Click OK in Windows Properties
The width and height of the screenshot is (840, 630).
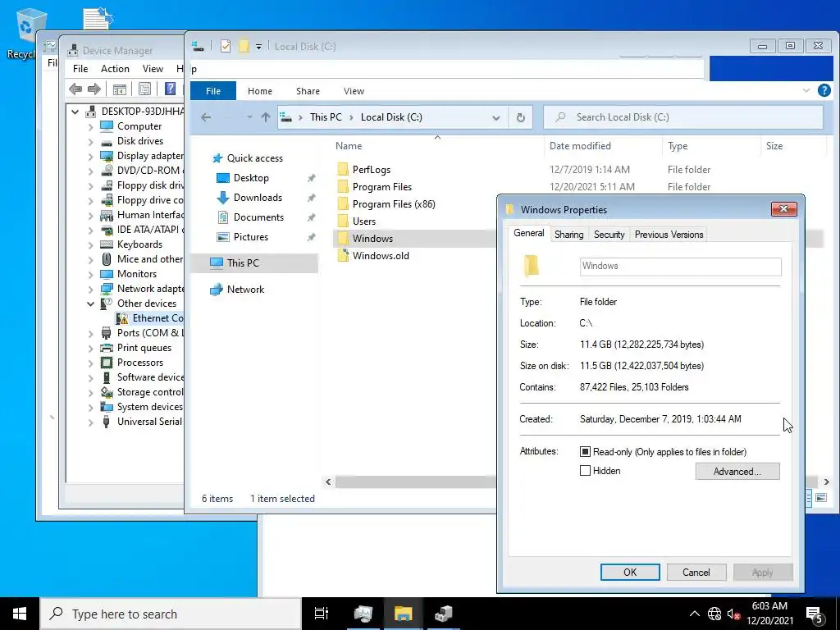coord(630,572)
